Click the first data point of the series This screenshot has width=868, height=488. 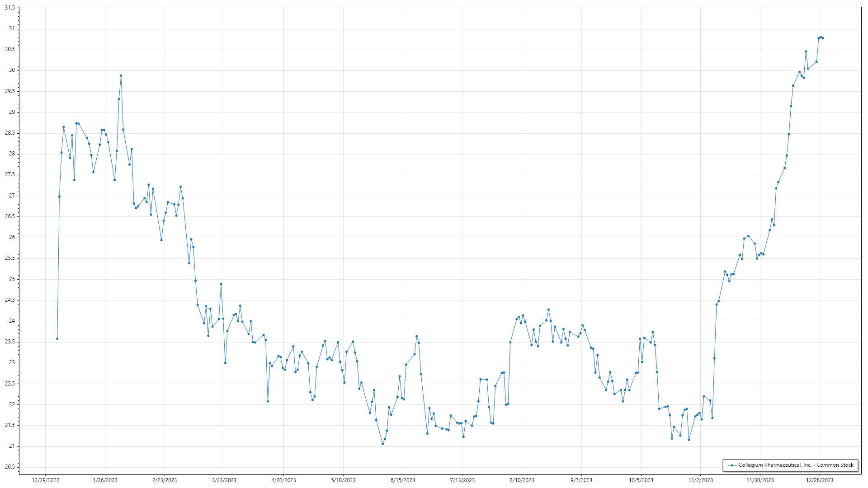[x=57, y=339]
